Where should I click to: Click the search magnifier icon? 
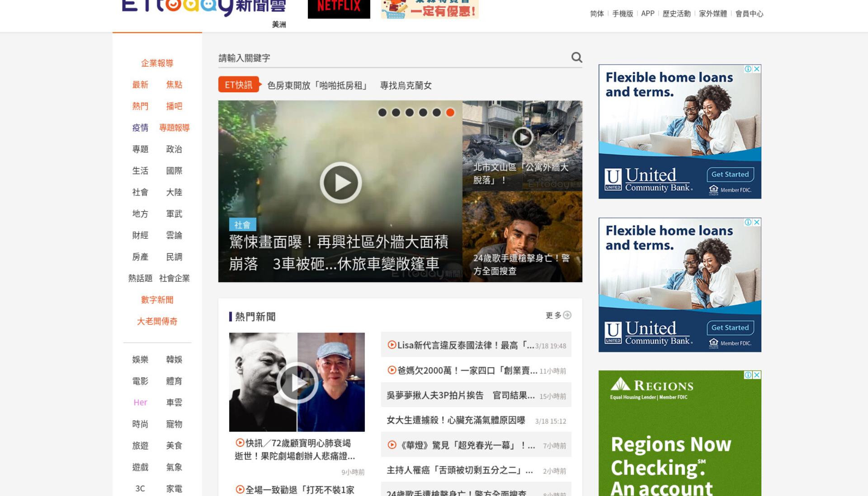[x=576, y=57]
